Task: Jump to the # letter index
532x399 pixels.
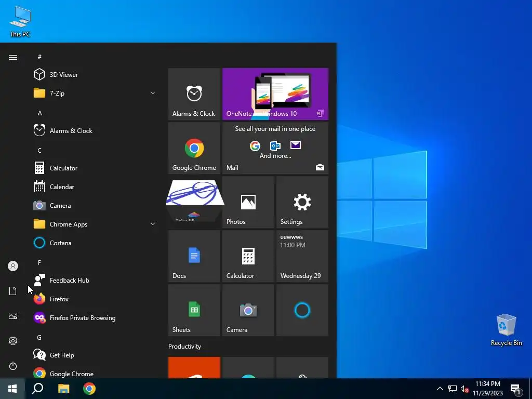Action: click(x=39, y=57)
